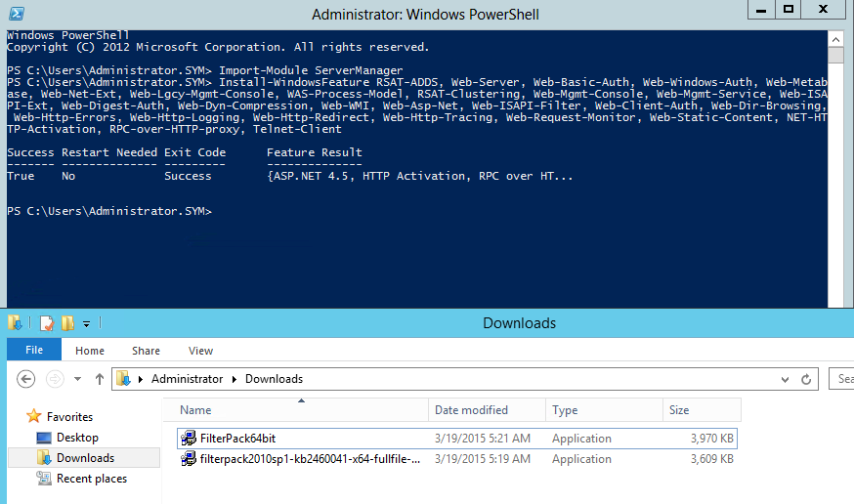Click the PowerShell icon in the title bar
The width and height of the screenshot is (854, 504).
coord(17,14)
